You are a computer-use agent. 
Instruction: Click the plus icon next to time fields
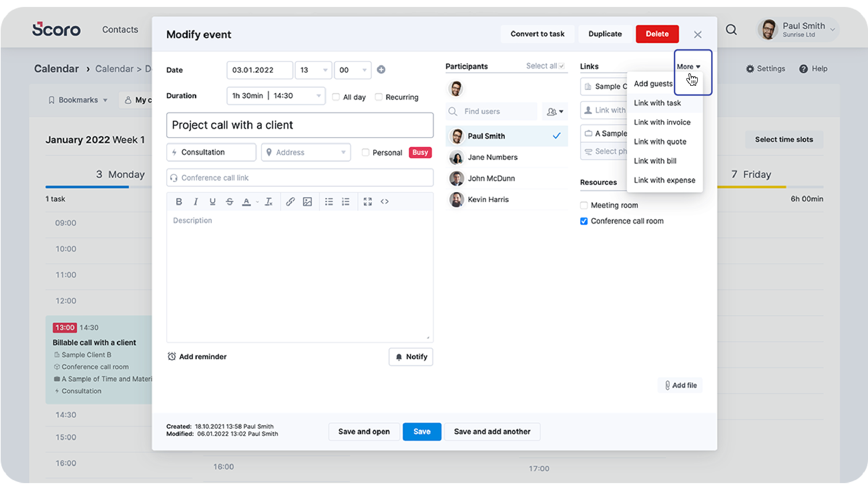381,70
